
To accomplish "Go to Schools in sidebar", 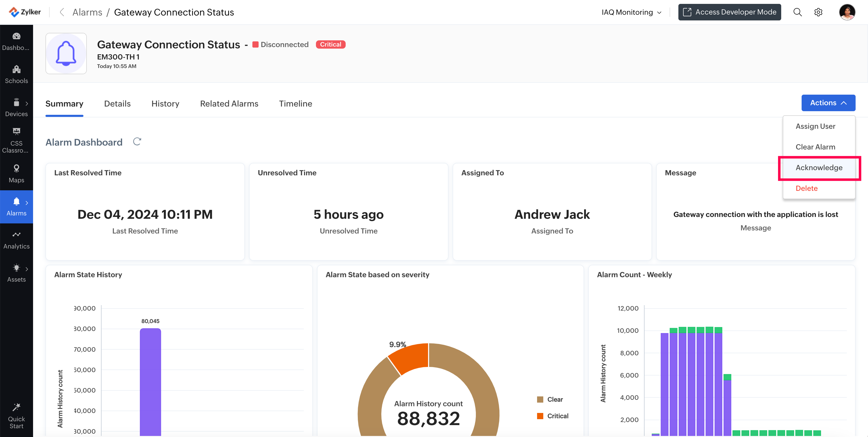I will pyautogui.click(x=16, y=74).
